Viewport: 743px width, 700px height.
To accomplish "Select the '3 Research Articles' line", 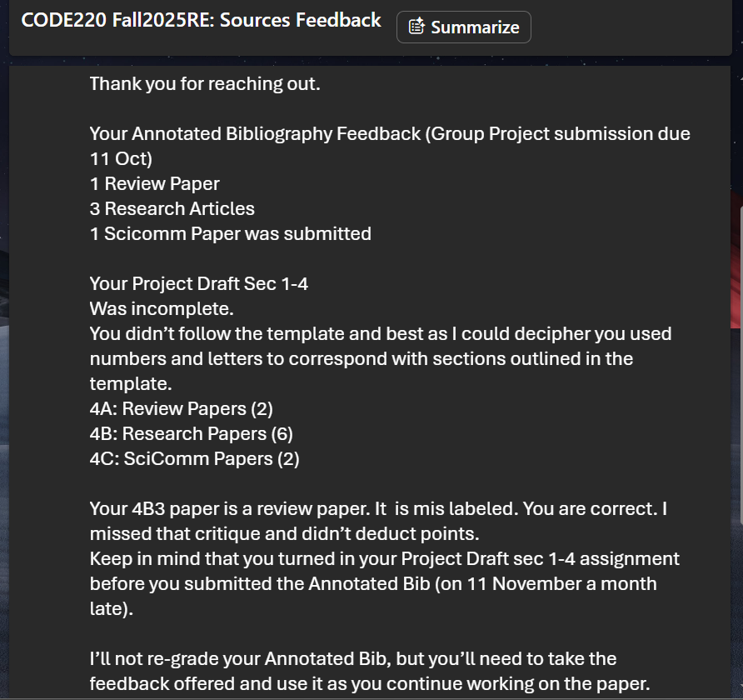I will point(172,208).
